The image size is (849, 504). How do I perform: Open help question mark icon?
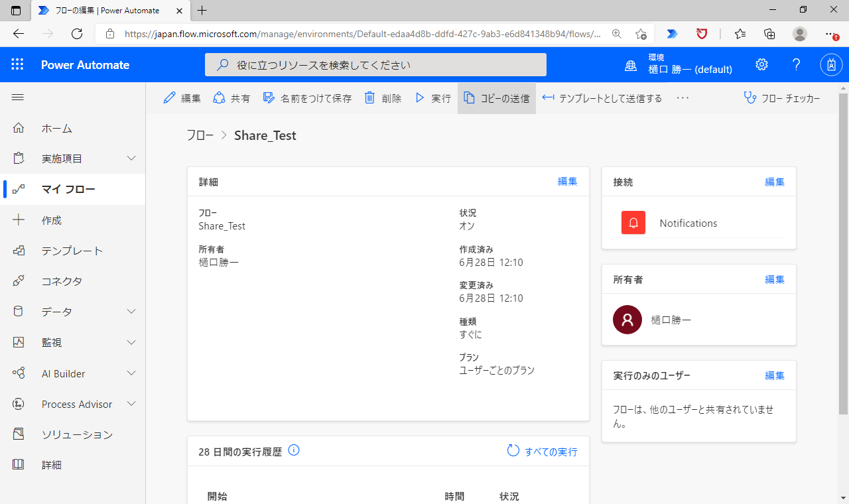[797, 64]
